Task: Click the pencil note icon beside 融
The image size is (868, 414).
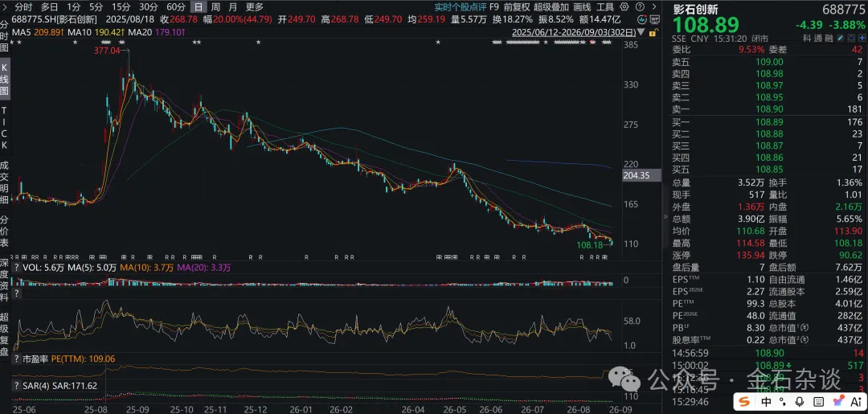Action: click(x=841, y=38)
